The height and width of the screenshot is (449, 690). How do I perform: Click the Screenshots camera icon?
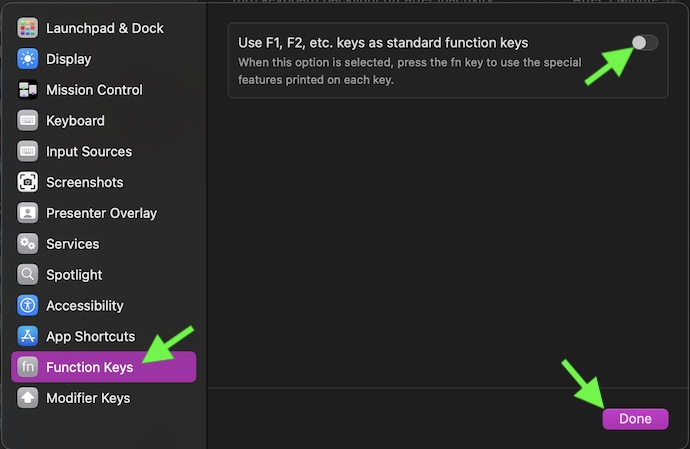pyautogui.click(x=28, y=183)
